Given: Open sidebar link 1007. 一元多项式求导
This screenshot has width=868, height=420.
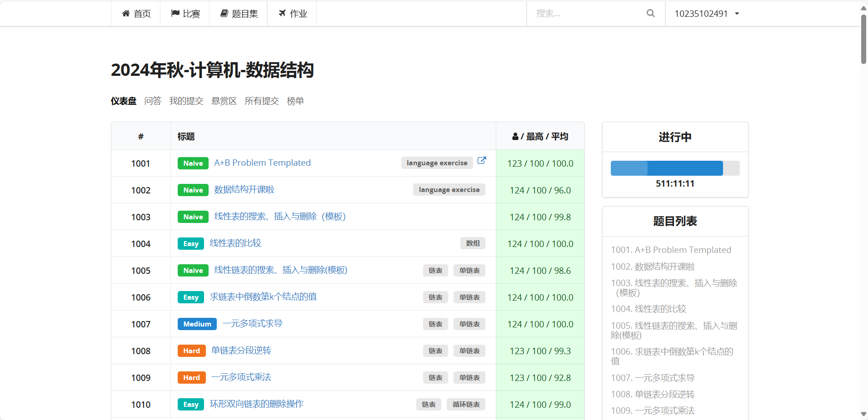Looking at the screenshot, I should [653, 378].
